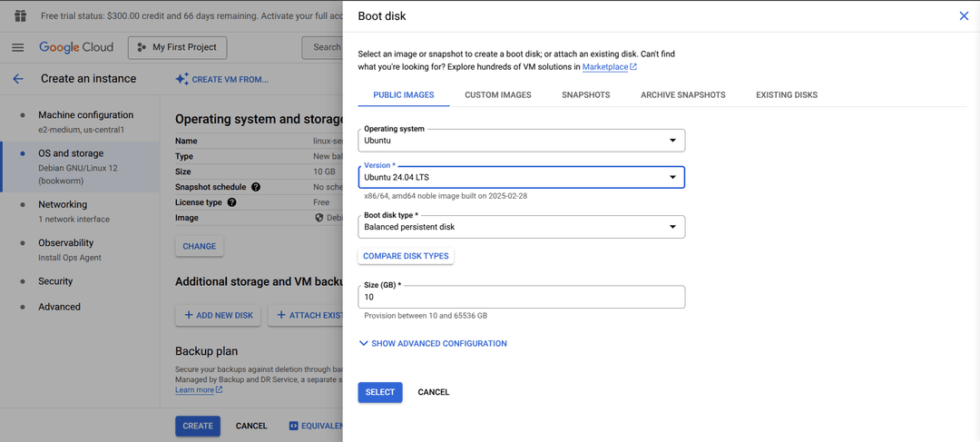Click the Change button under Image

[x=200, y=246]
